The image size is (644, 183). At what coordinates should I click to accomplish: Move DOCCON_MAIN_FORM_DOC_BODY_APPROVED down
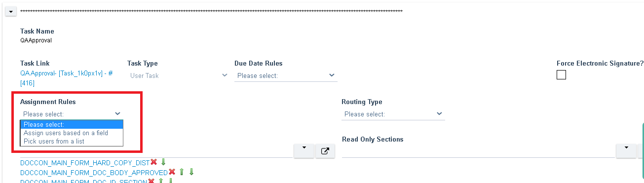click(191, 172)
